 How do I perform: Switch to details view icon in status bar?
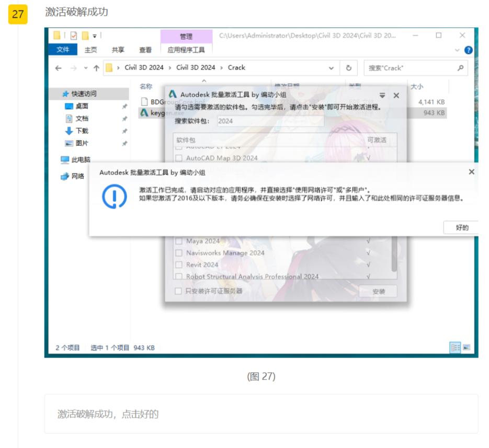tap(455, 347)
